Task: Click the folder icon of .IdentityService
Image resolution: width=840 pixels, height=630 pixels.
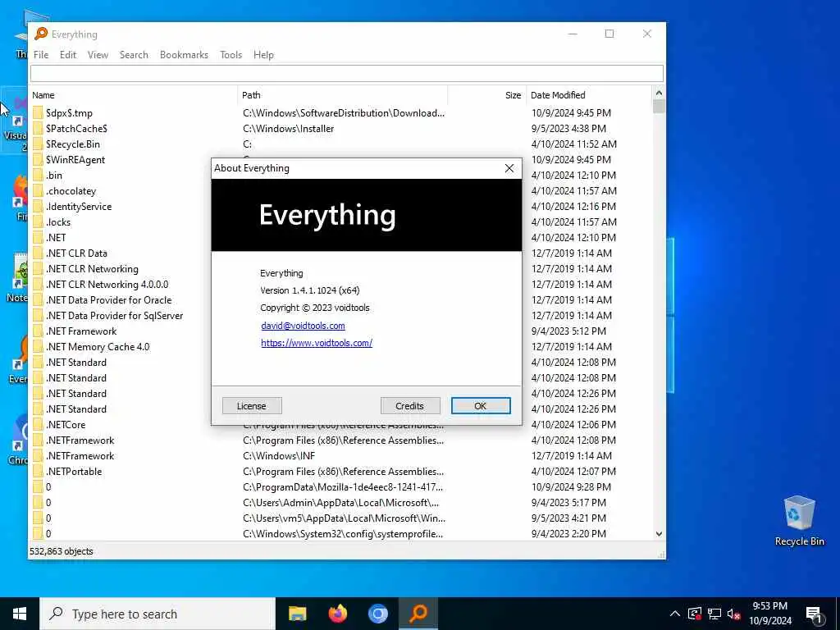Action: click(38, 206)
